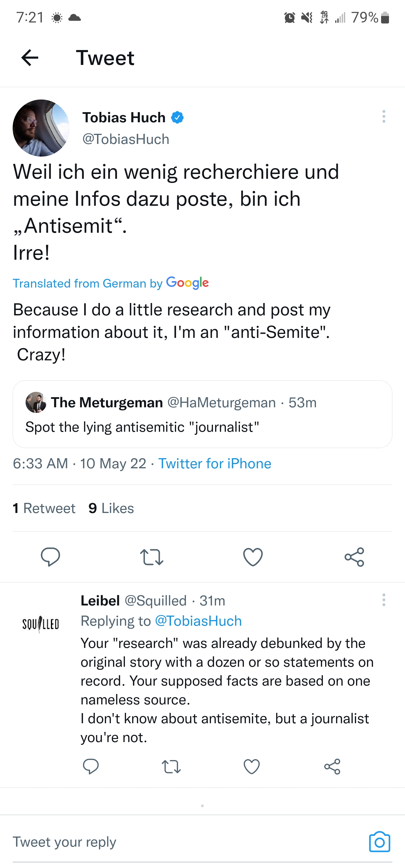The height and width of the screenshot is (868, 405).
Task: Like the main tweet with the heart icon
Action: pyautogui.click(x=253, y=557)
